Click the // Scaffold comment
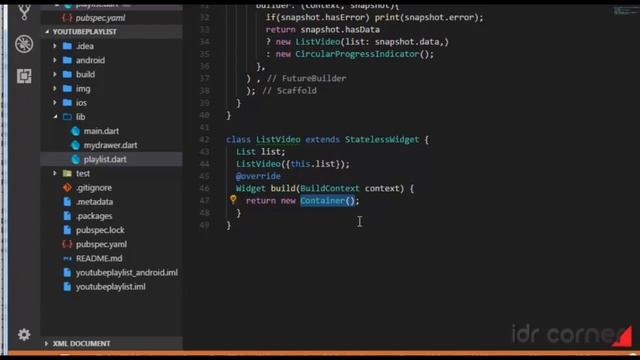Viewport: 640px width, 360px height. [x=289, y=91]
